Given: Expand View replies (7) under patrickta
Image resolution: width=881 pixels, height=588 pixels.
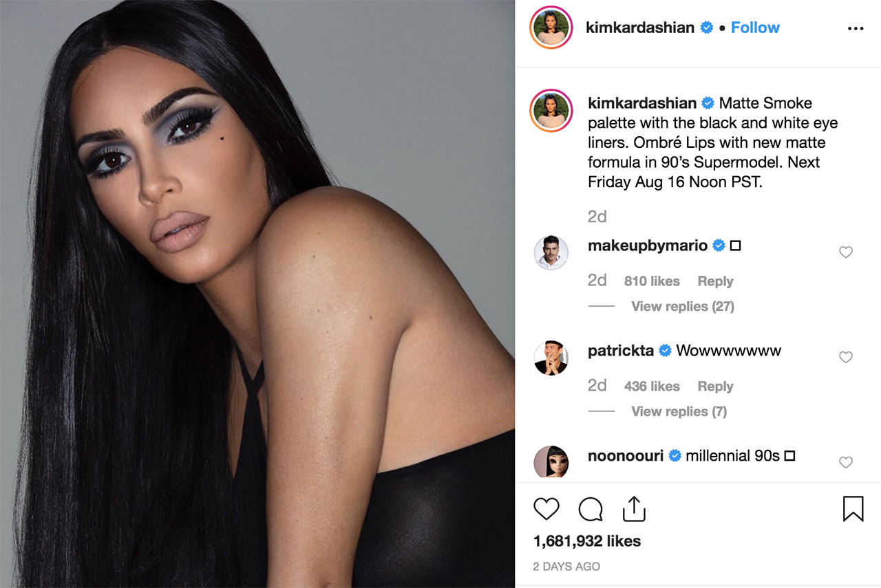Looking at the screenshot, I should pyautogui.click(x=679, y=411).
